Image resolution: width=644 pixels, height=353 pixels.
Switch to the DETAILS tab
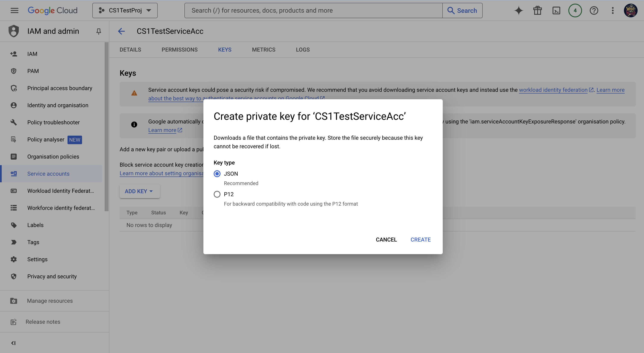pyautogui.click(x=130, y=50)
